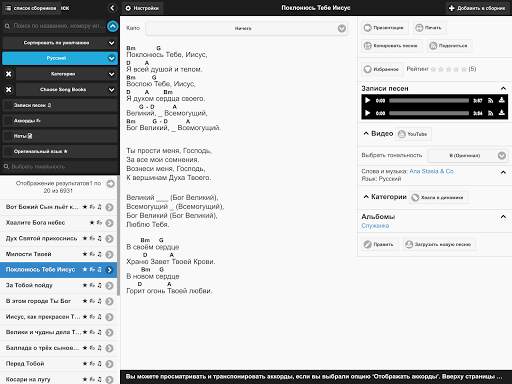Collapse the Категории section in song details
Image resolution: width=512 pixels, height=384 pixels.
[x=366, y=197]
